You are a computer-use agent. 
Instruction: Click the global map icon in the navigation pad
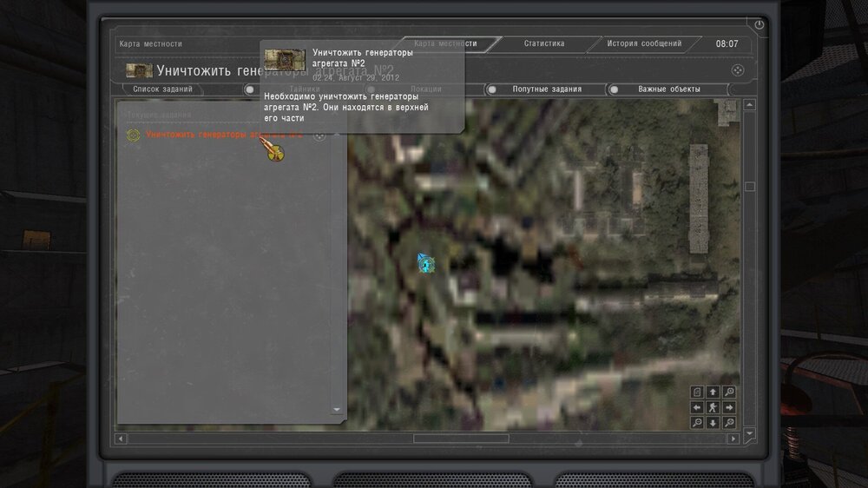click(x=697, y=392)
